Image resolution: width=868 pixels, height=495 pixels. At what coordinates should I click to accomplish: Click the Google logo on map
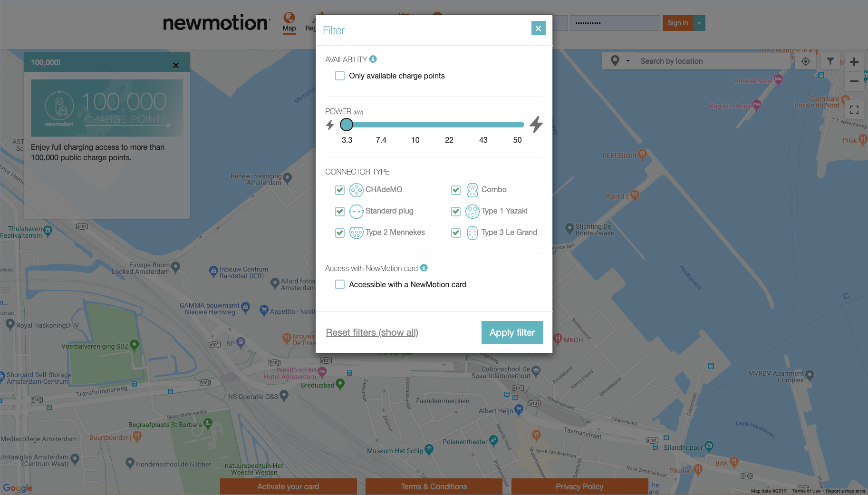18,488
